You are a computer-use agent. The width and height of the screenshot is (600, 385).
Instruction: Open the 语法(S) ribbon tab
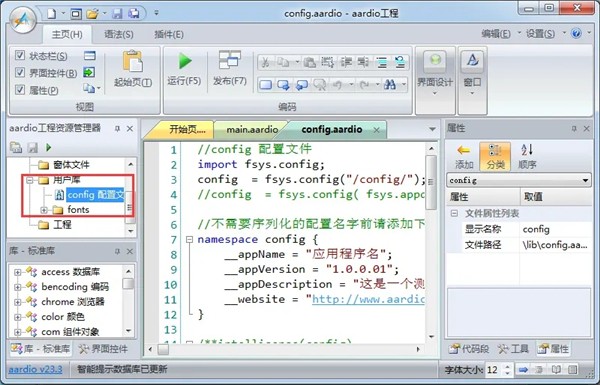119,34
